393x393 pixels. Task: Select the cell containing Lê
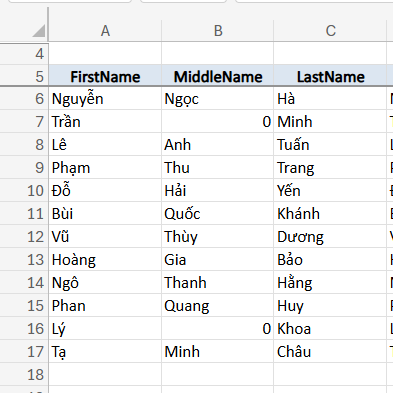pos(105,145)
